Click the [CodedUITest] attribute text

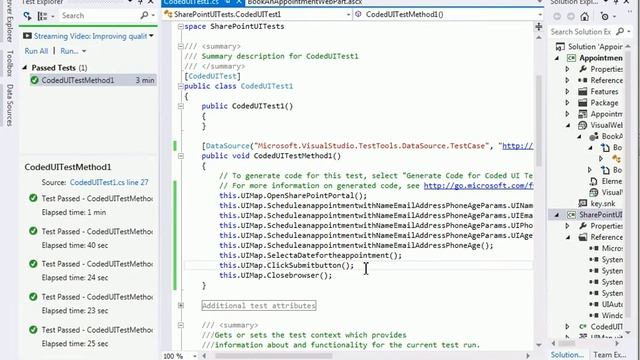[212, 76]
